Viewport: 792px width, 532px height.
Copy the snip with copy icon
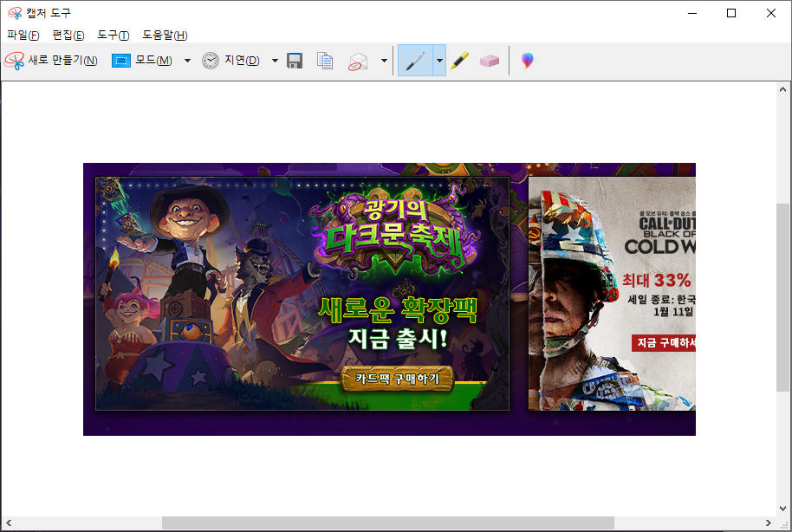coord(325,61)
